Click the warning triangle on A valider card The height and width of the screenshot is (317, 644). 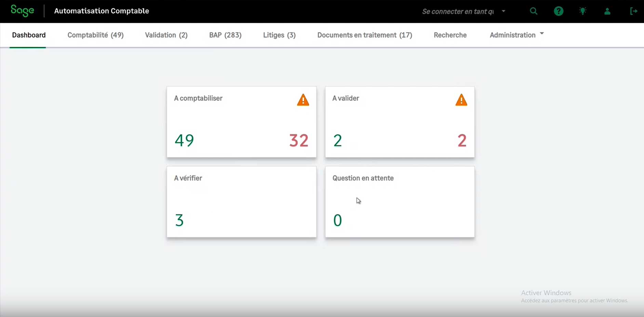pos(461,100)
